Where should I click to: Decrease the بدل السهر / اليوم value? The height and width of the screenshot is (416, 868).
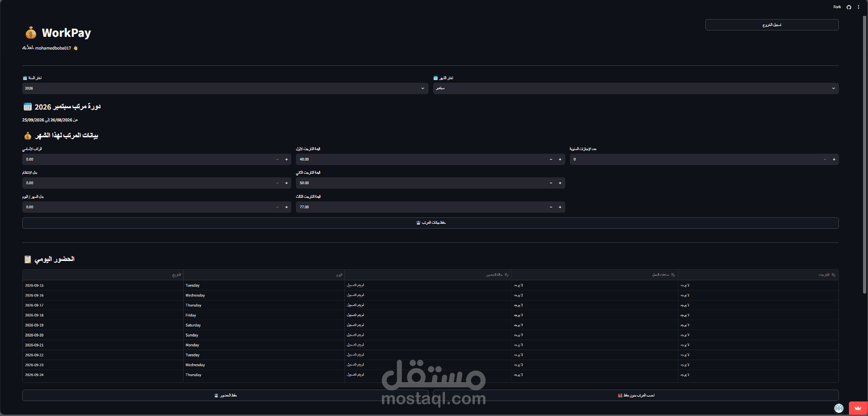coord(277,207)
